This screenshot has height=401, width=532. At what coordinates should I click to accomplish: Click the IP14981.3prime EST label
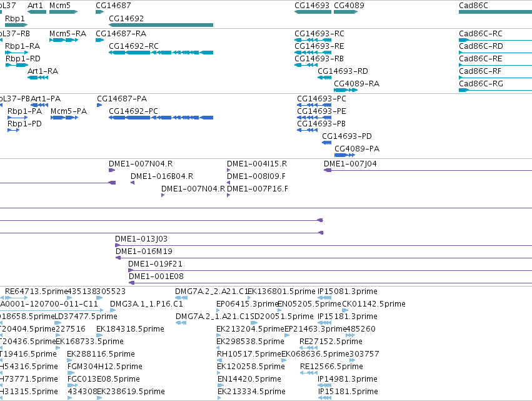click(x=348, y=379)
